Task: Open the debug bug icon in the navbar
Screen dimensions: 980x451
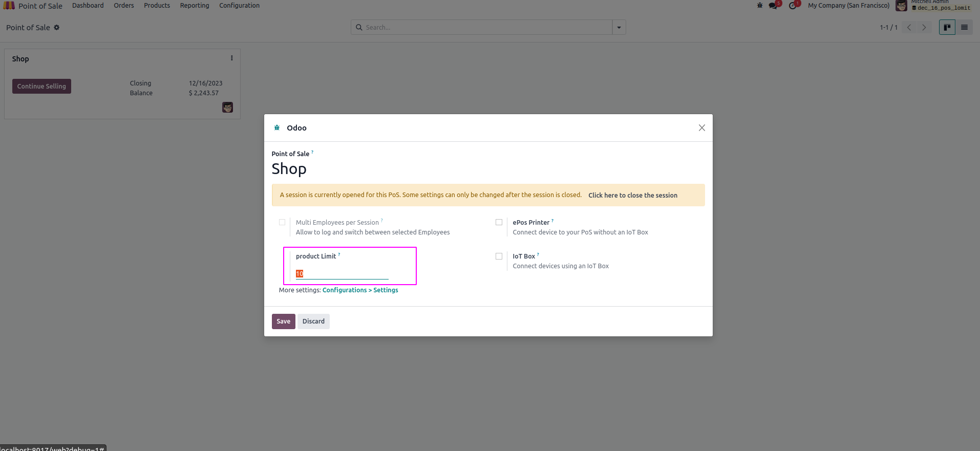Action: point(760,6)
